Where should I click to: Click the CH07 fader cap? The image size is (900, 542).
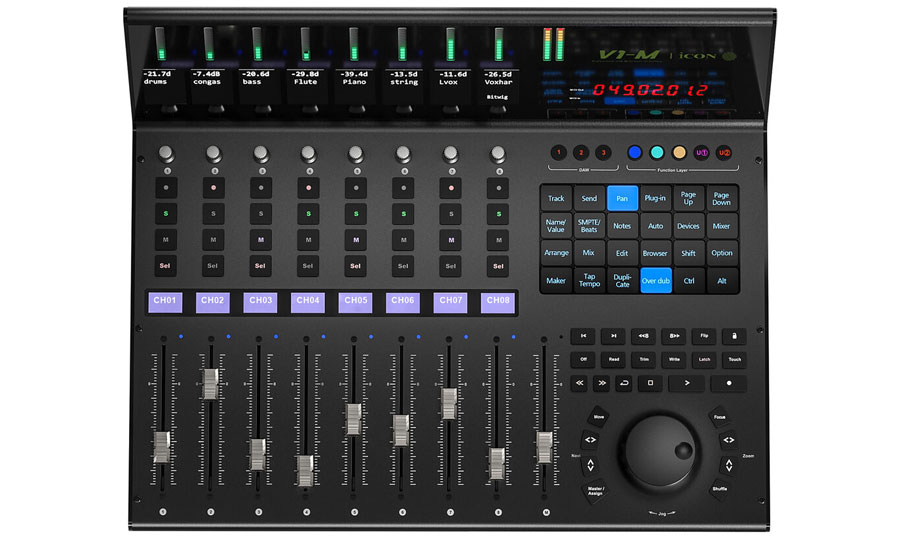[x=449, y=403]
